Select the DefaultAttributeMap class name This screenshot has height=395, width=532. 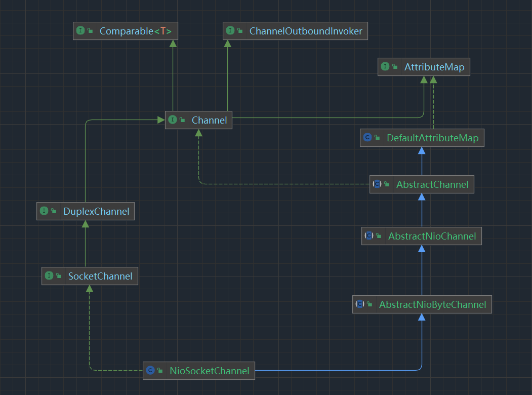coord(432,138)
